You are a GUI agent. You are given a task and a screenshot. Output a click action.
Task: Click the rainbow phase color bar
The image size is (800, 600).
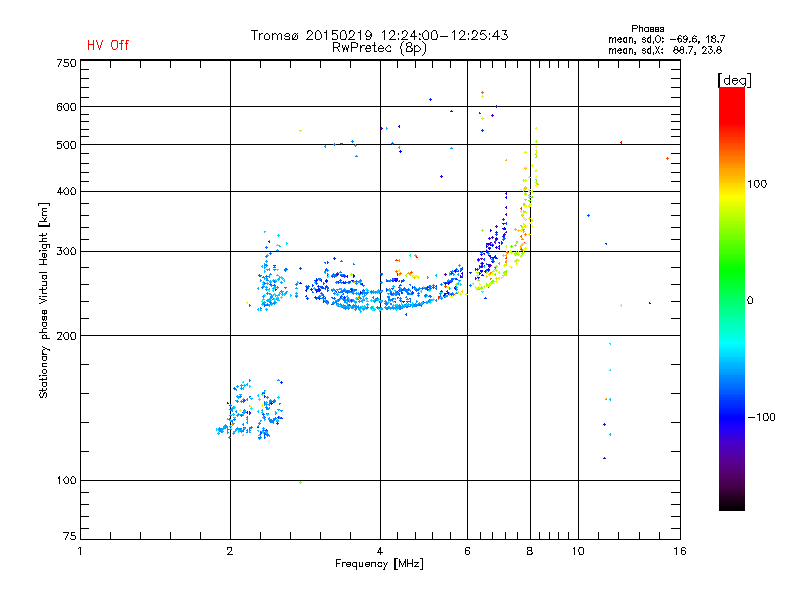point(732,298)
